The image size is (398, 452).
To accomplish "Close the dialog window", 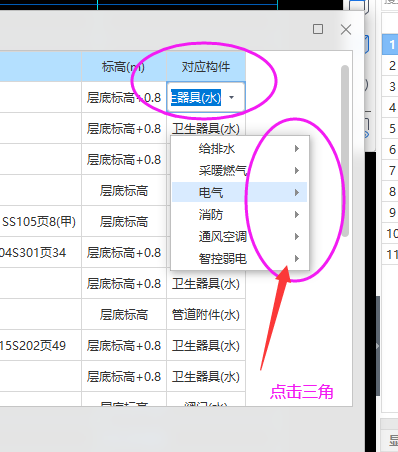I will point(346,29).
